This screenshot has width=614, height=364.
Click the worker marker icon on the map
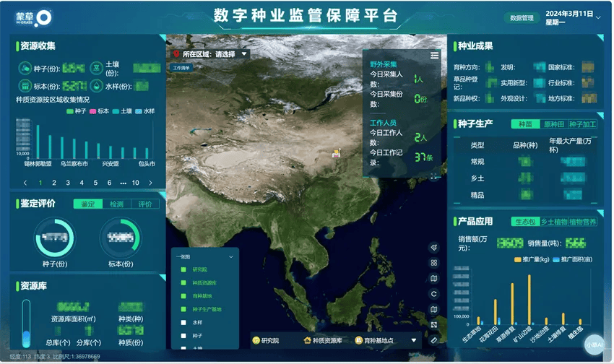[337, 153]
